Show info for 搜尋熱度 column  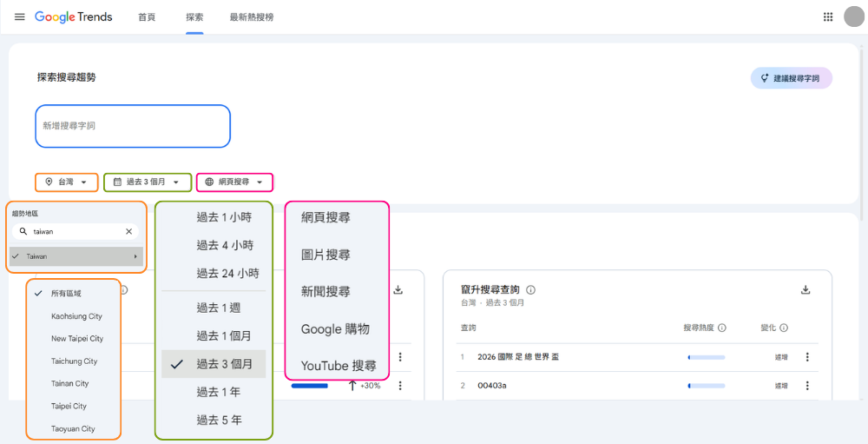tap(722, 328)
